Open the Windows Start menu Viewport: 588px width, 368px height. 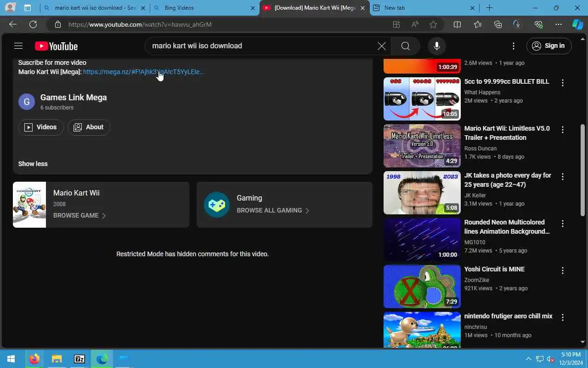click(x=11, y=359)
